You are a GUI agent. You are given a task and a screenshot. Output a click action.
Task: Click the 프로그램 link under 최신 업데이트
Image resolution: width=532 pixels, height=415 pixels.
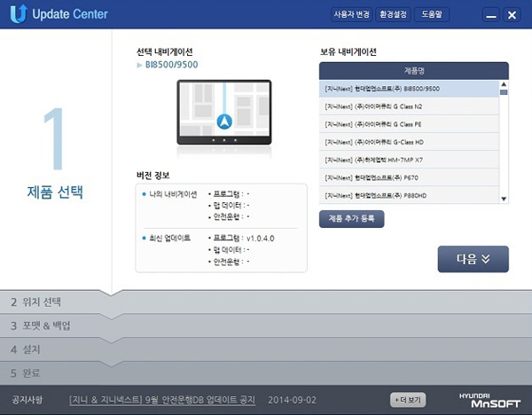coord(226,239)
